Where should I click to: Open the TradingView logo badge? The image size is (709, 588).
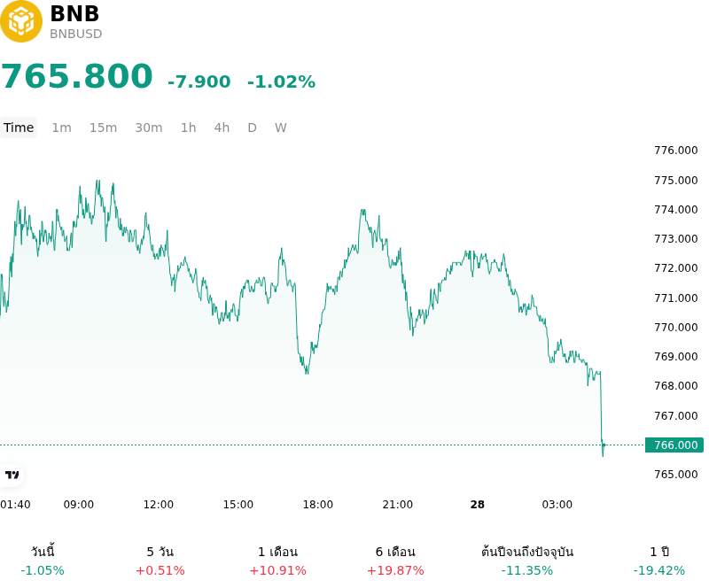[x=12, y=475]
